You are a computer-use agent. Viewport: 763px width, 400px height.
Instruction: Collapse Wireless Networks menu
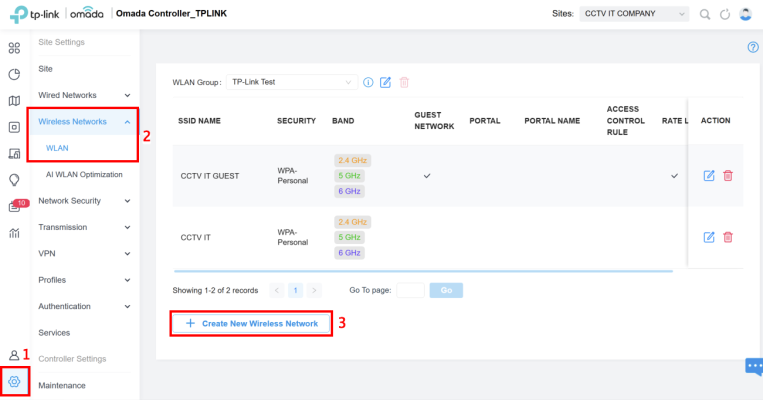84,122
